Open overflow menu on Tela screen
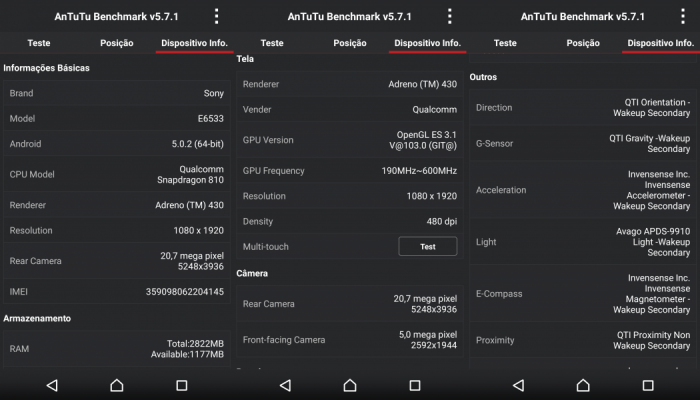Image resolution: width=700 pixels, height=400 pixels. coord(450,17)
